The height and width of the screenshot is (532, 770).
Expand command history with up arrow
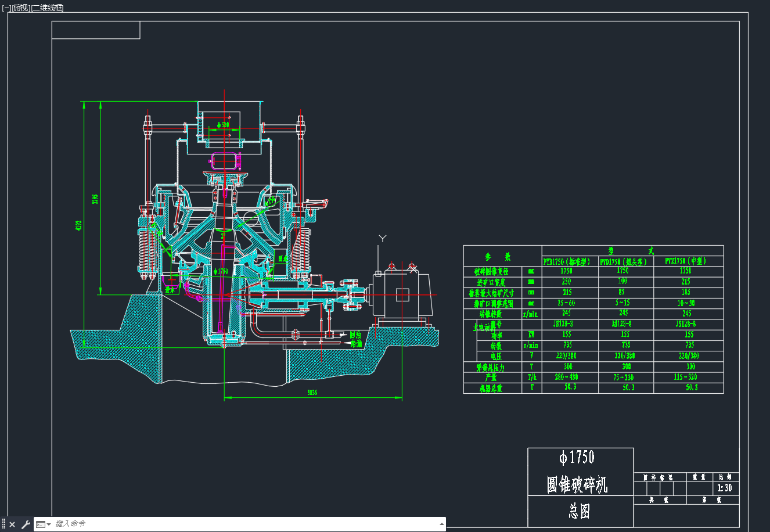tap(441, 524)
